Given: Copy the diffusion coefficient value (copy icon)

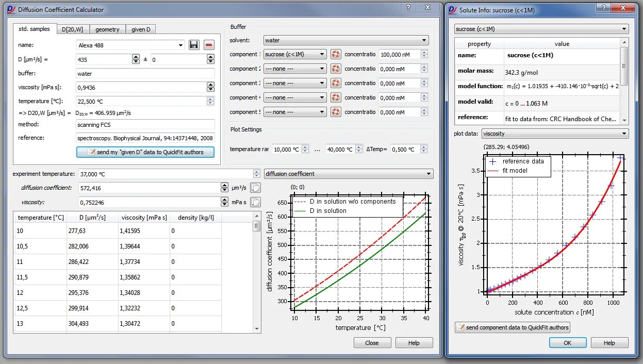Looking at the screenshot, I should coord(256,188).
